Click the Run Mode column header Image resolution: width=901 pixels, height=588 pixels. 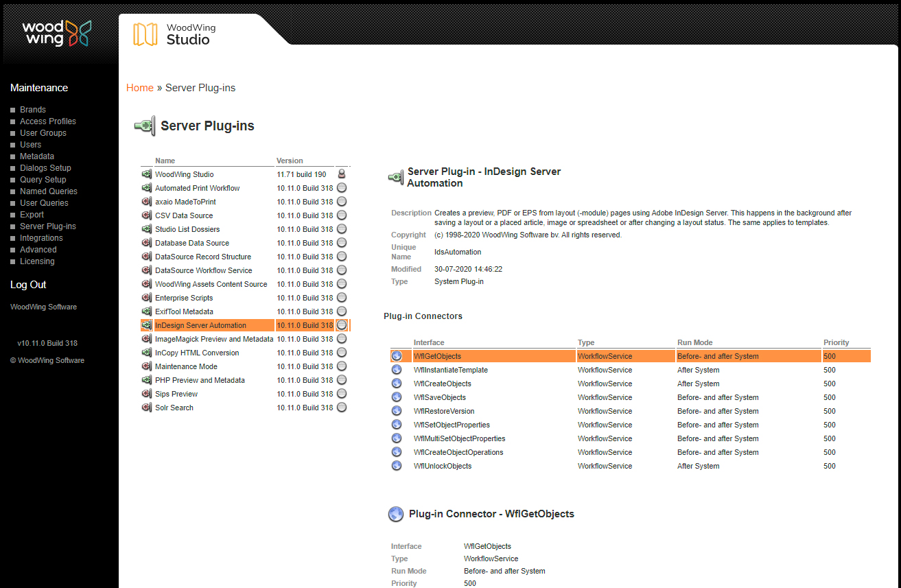(695, 342)
